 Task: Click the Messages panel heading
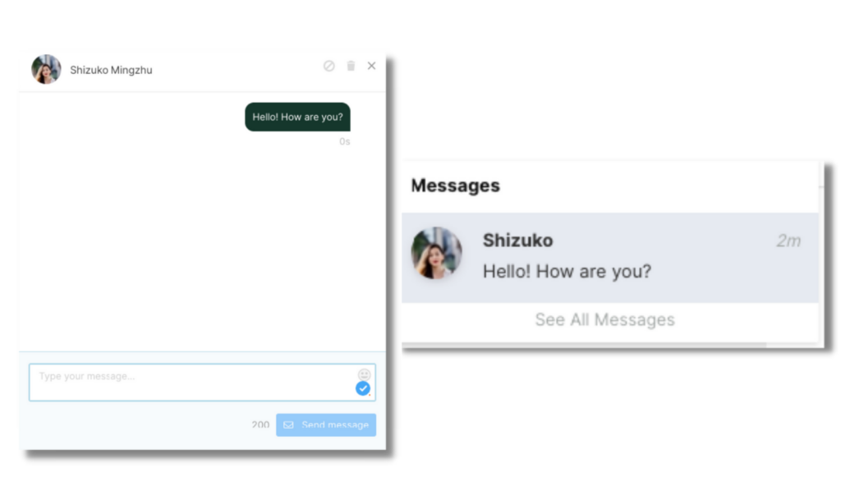point(455,186)
